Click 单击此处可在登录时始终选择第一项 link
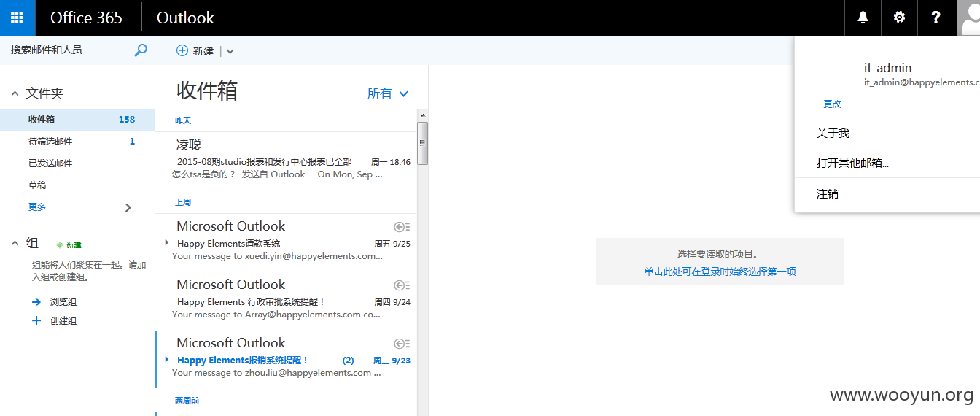This screenshot has height=416, width=980. coord(720,271)
